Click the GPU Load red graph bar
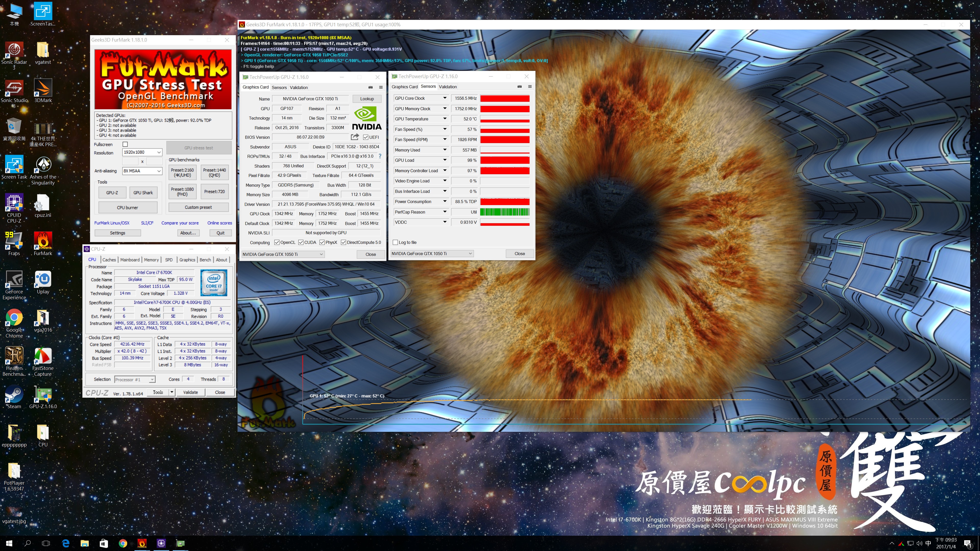980x551 pixels. coord(505,160)
